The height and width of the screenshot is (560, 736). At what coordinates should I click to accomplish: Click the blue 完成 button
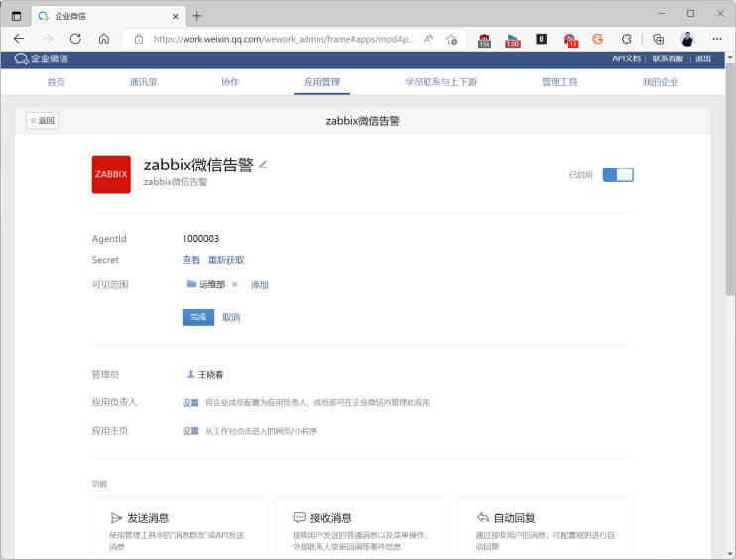coord(198,317)
